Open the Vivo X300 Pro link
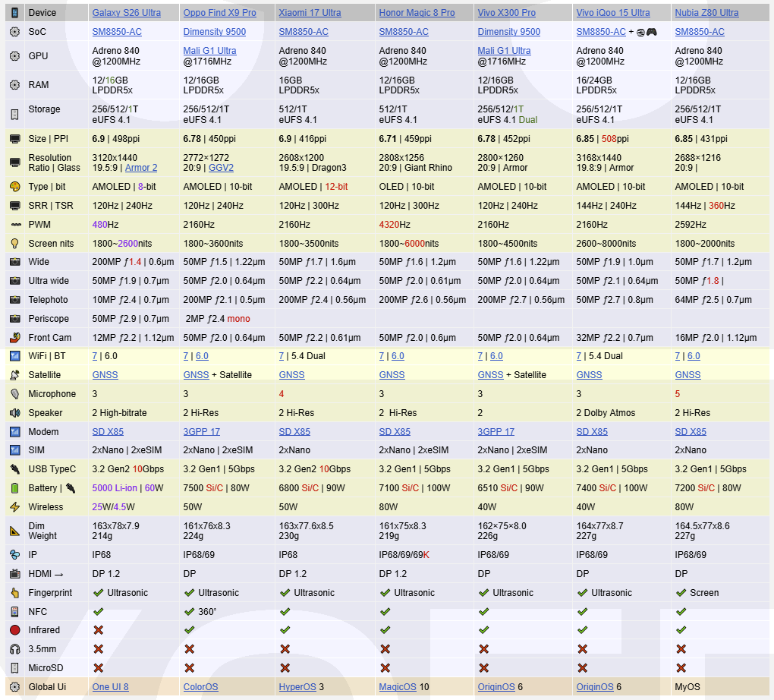 (x=506, y=13)
